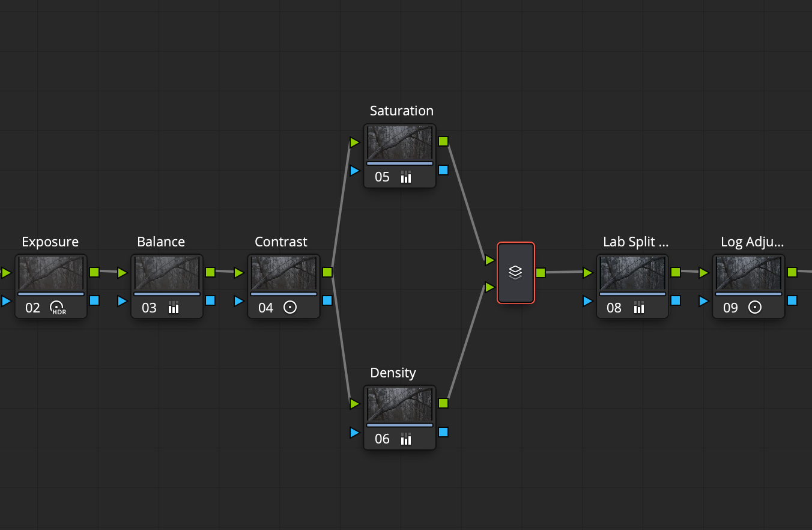Select Log Adjust node thumbnail

[748, 273]
